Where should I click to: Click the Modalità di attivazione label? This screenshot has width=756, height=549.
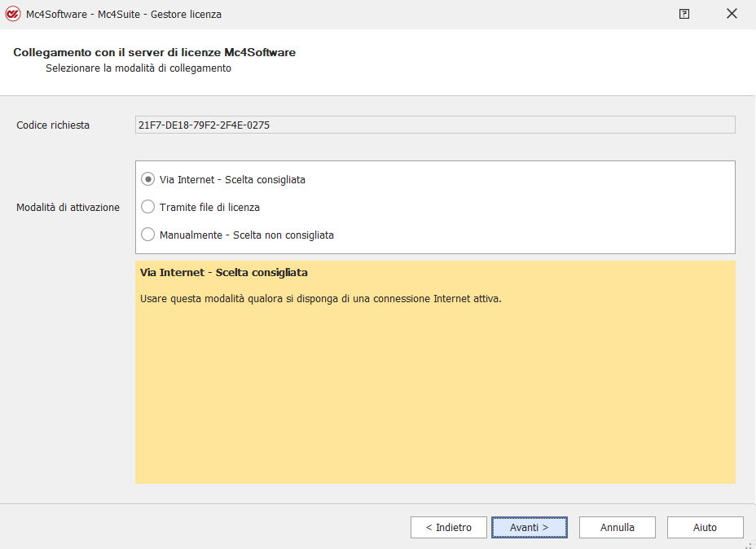coord(68,207)
